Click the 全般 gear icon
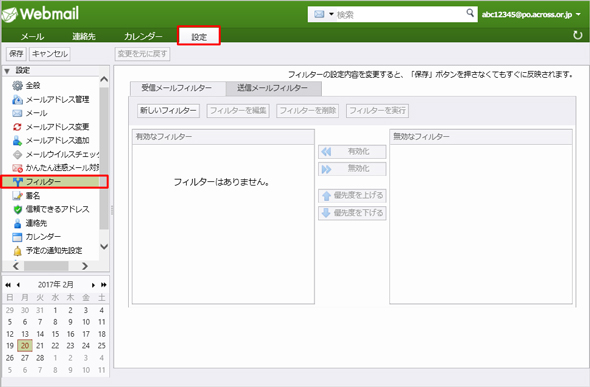This screenshot has width=590, height=387. tap(17, 86)
